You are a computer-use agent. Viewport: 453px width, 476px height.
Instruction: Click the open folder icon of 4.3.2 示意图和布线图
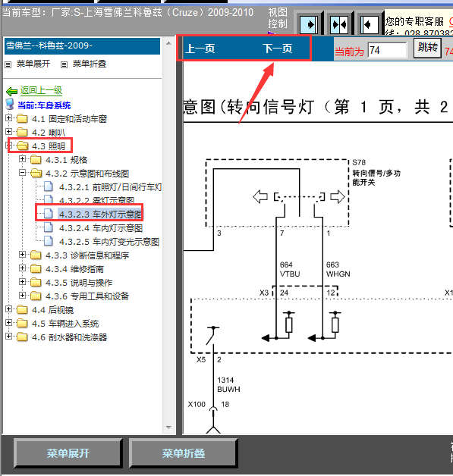(x=36, y=173)
